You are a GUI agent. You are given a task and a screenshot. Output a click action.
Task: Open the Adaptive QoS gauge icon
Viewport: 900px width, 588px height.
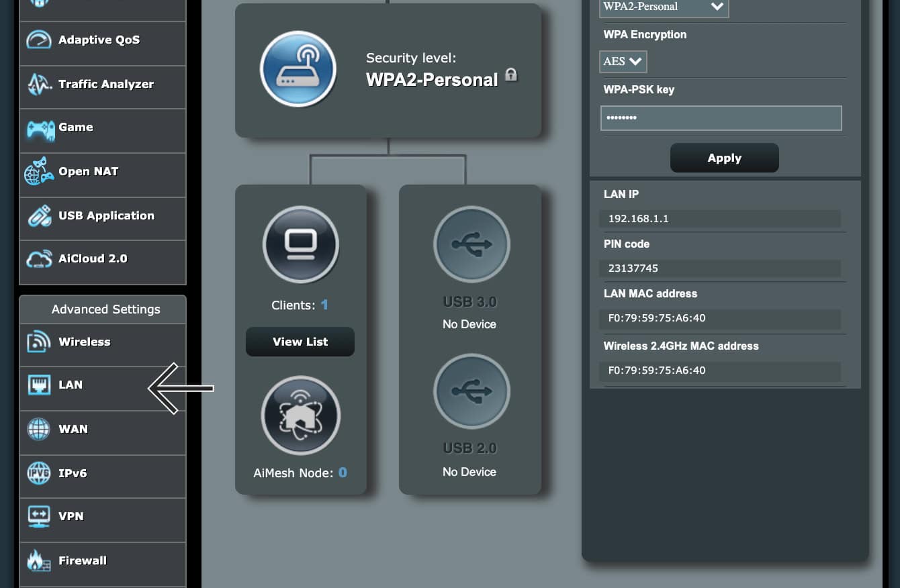pos(39,40)
